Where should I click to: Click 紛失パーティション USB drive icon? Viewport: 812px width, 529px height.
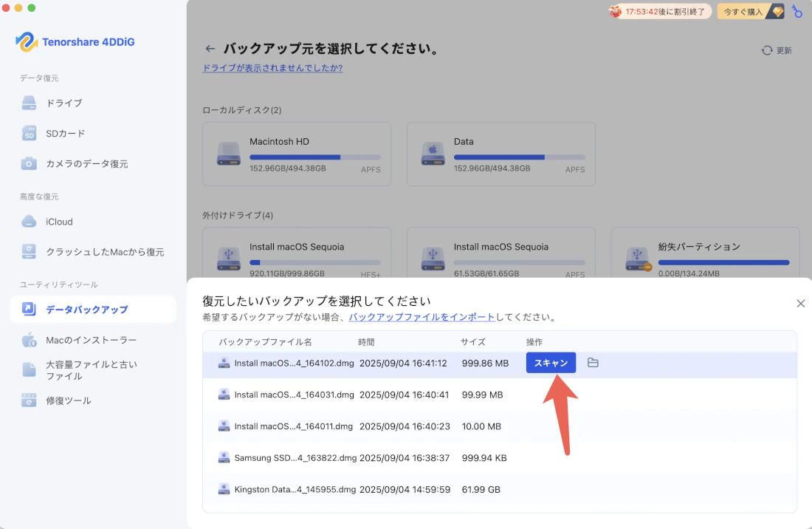(x=638, y=259)
